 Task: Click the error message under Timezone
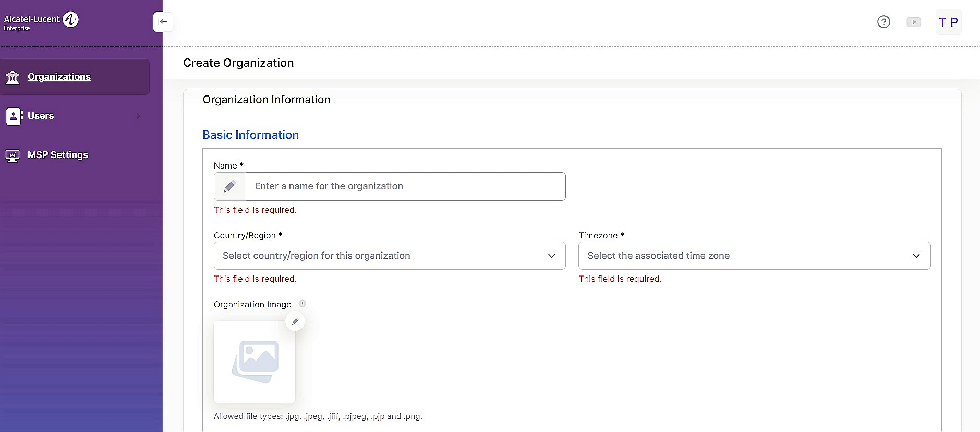(620, 279)
